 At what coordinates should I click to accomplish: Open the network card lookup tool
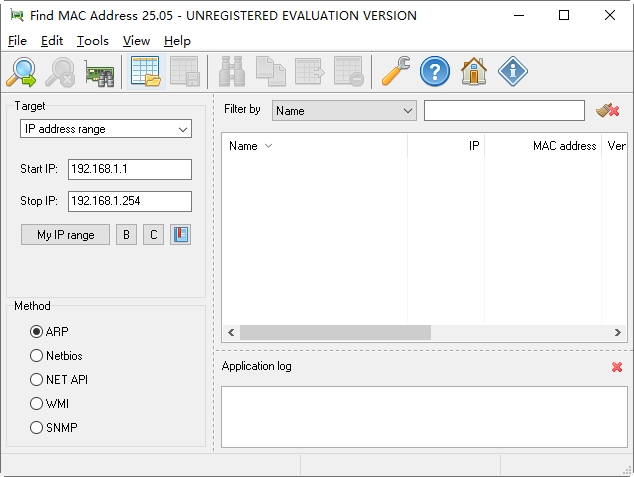pos(99,72)
